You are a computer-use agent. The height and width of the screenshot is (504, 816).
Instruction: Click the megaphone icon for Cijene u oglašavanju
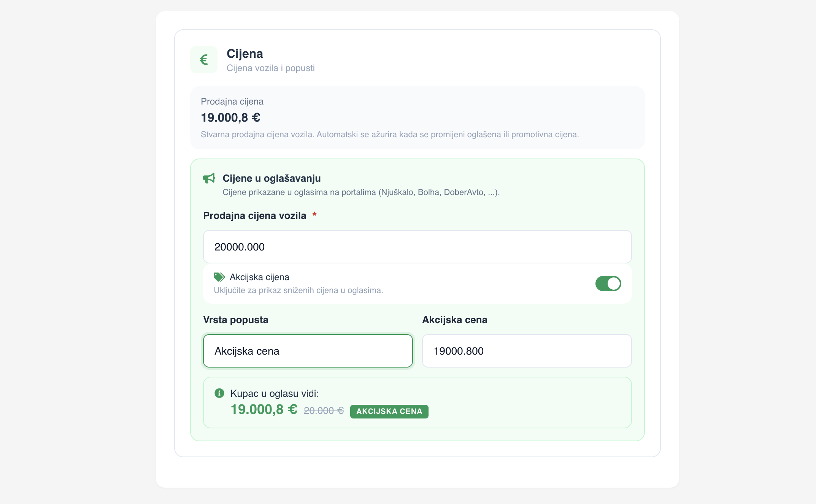click(209, 178)
